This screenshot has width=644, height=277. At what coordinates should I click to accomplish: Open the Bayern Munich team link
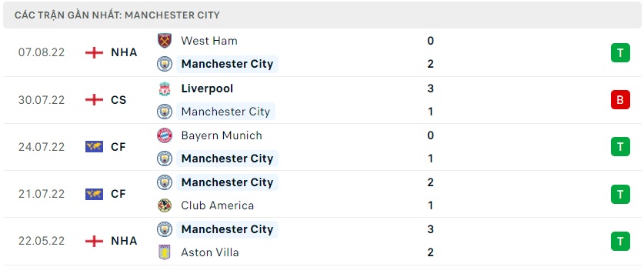(222, 135)
